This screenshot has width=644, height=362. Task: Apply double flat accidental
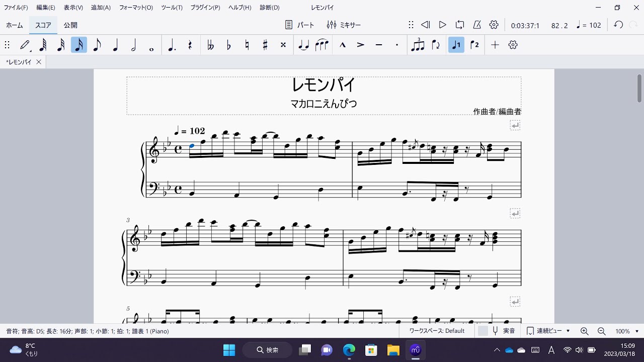[211, 45]
